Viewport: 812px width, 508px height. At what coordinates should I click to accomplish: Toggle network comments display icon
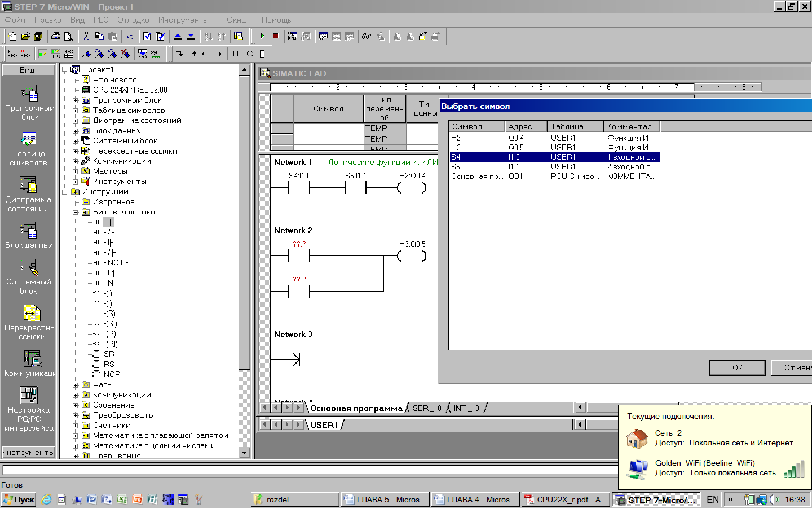point(56,54)
